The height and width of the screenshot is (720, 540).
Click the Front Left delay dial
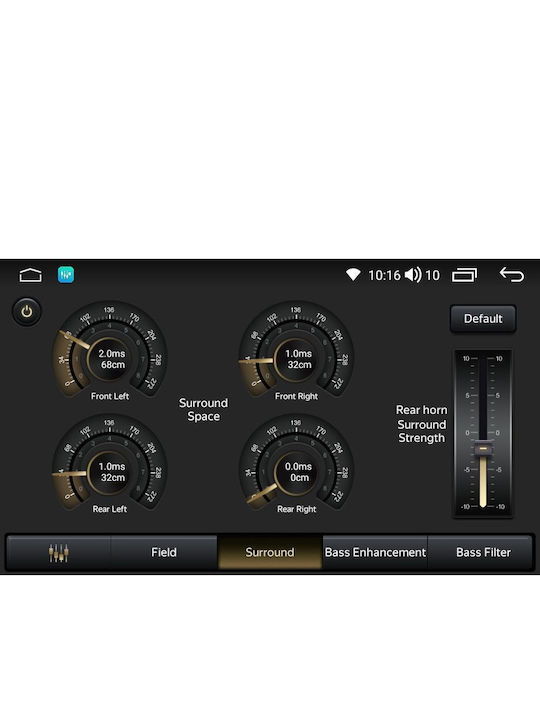click(x=110, y=350)
